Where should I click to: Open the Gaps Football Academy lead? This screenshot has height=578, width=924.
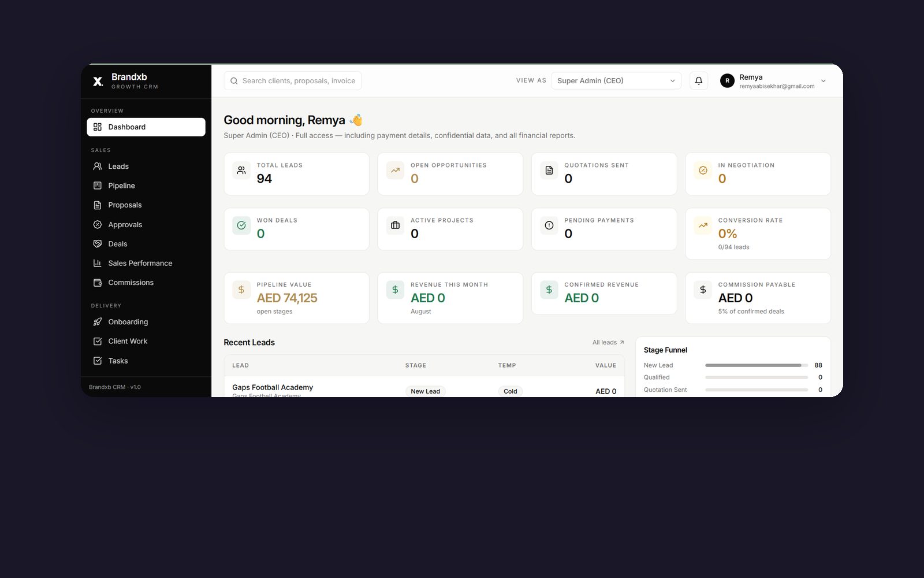tap(273, 387)
